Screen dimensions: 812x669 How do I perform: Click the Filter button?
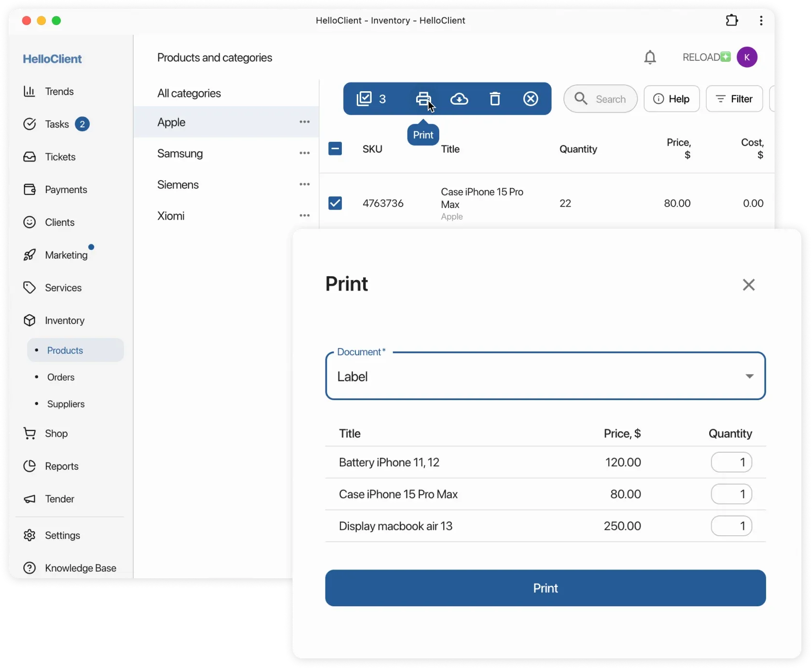(x=734, y=99)
